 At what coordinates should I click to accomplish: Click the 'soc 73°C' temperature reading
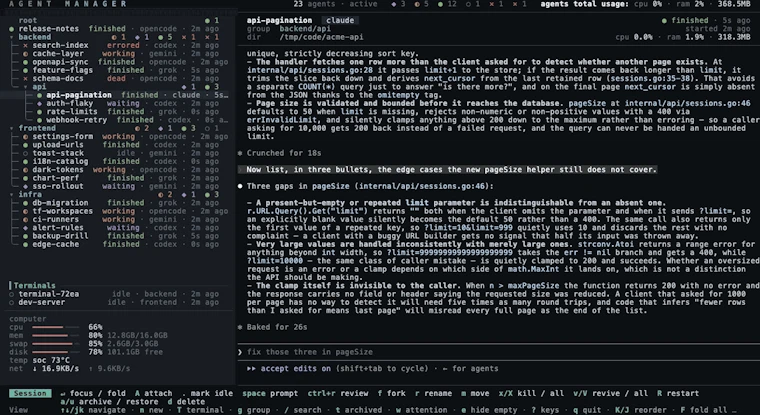coord(51,360)
